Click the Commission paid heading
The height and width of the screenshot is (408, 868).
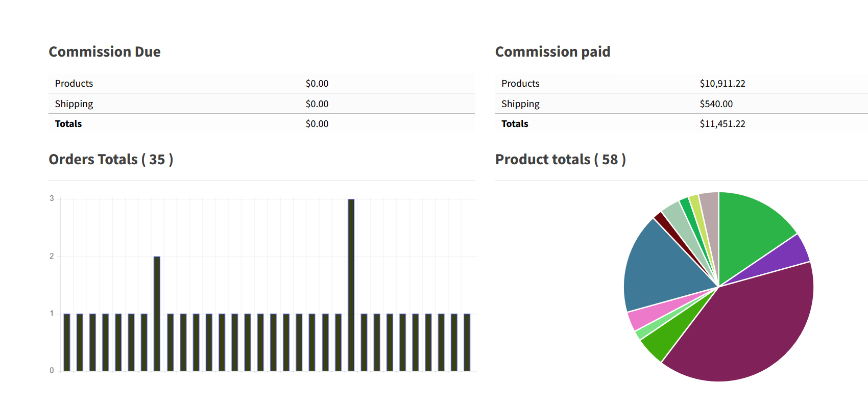pos(552,52)
